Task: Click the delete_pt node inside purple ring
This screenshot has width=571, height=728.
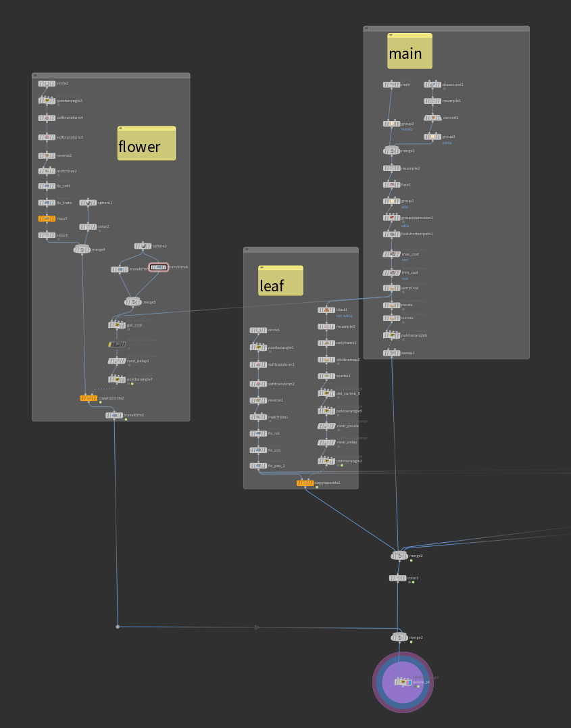Action: pyautogui.click(x=403, y=682)
